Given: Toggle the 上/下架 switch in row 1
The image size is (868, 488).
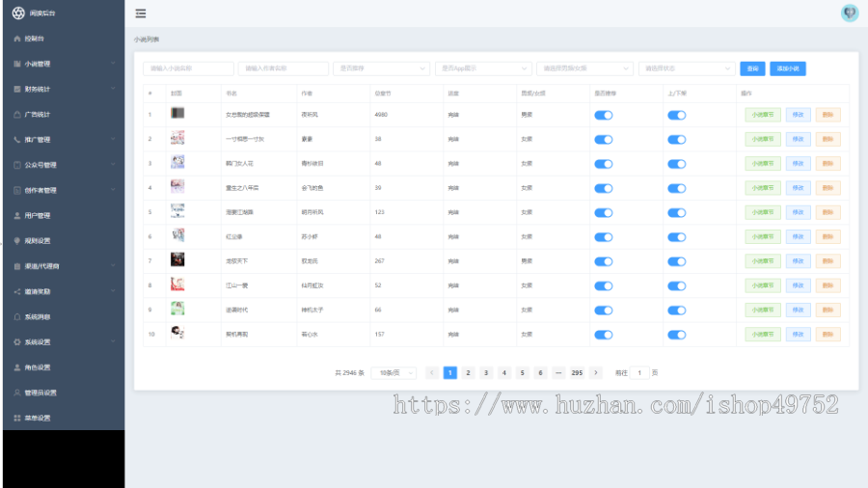Looking at the screenshot, I should coord(676,115).
